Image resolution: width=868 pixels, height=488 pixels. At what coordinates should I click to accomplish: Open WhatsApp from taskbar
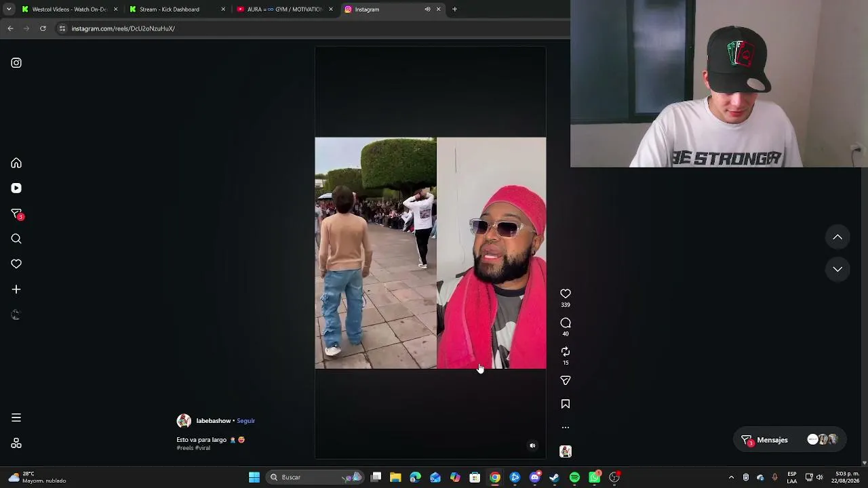point(595,477)
